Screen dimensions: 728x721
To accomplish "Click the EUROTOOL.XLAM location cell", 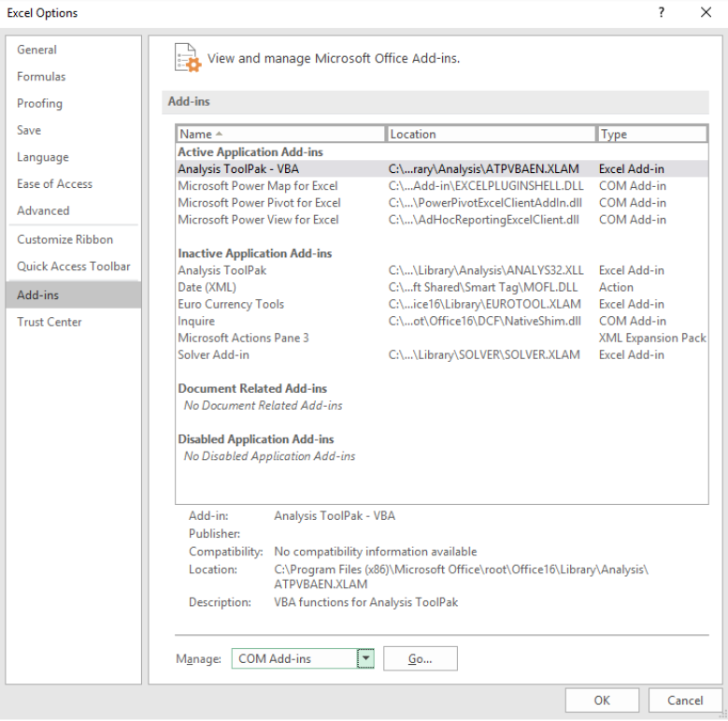I will [485, 304].
